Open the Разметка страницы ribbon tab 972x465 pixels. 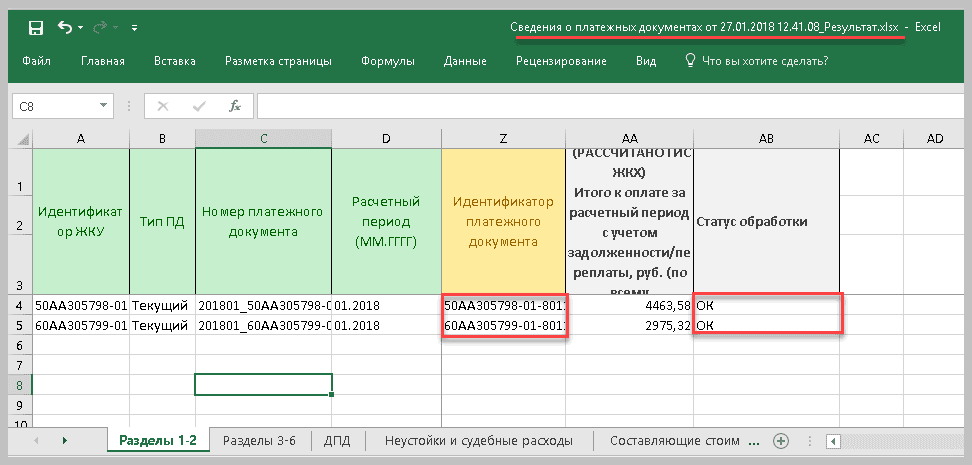[278, 61]
